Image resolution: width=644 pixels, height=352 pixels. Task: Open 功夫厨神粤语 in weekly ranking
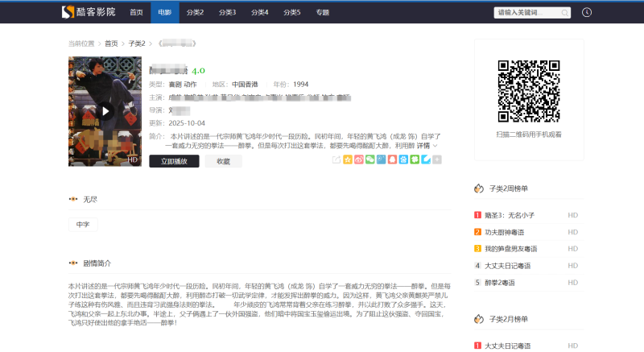click(505, 232)
